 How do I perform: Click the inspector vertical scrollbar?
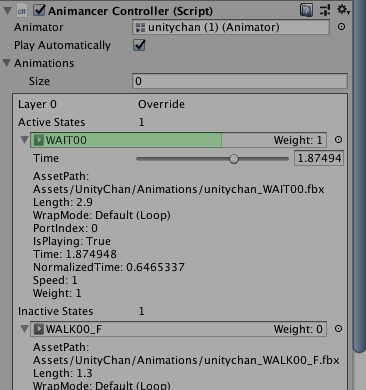click(x=359, y=176)
